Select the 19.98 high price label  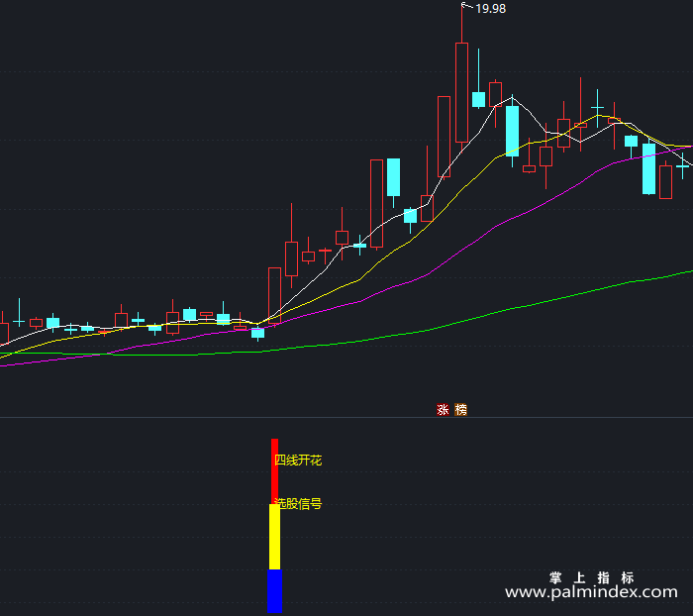coord(491,9)
